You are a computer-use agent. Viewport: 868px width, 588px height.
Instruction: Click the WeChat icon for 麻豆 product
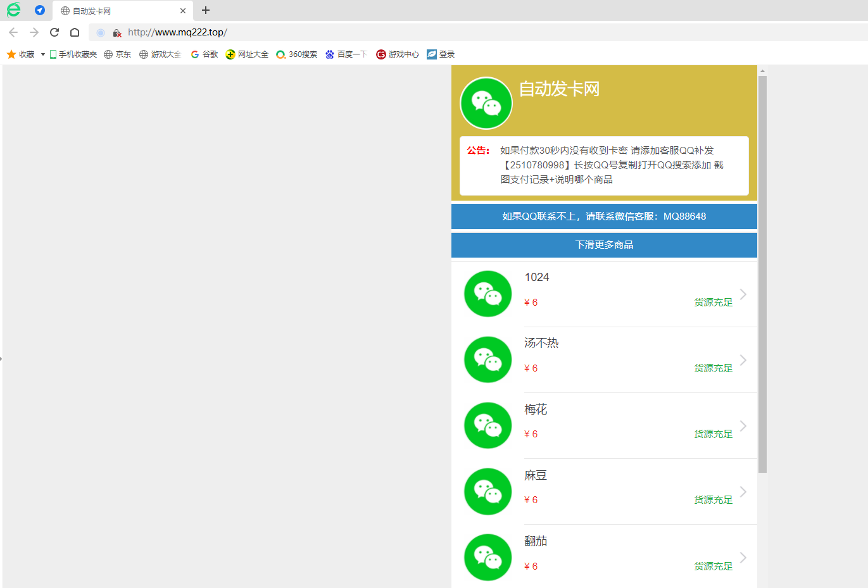487,491
